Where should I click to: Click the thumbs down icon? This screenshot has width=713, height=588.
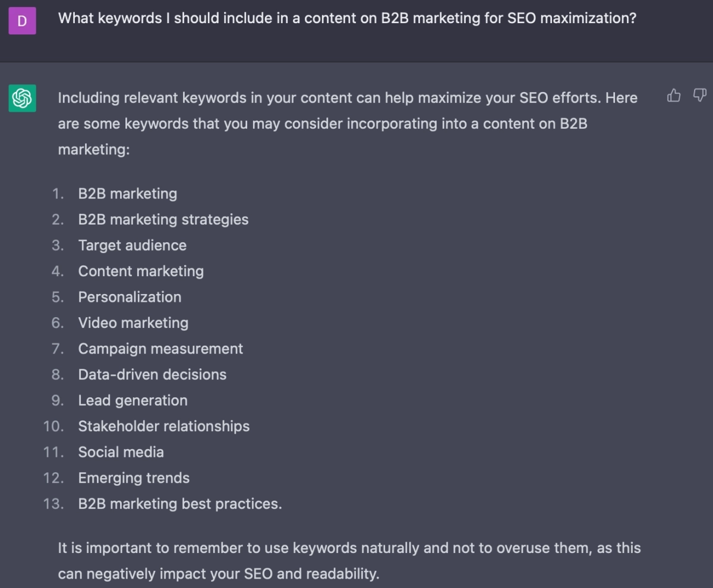pos(700,96)
